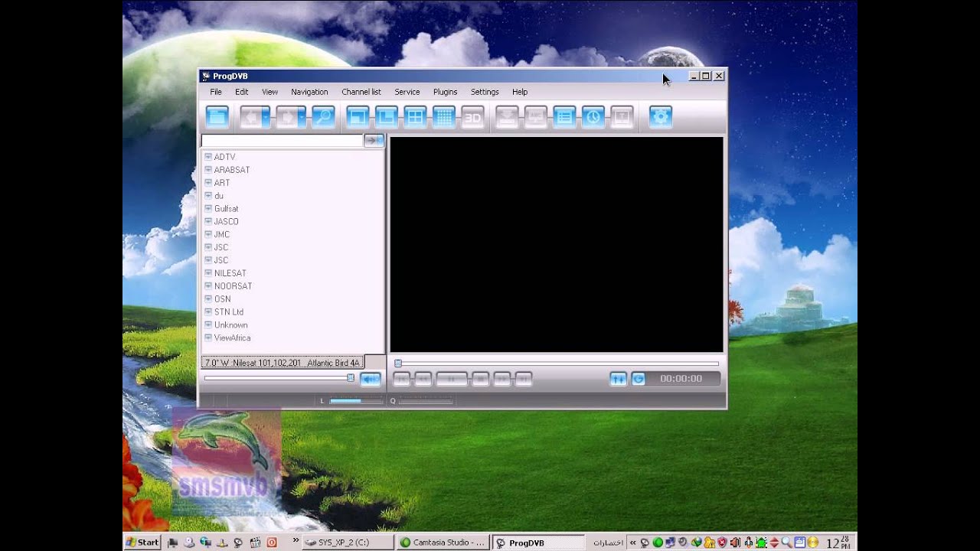Screen dimensions: 980x551
Task: Open the File menu
Action: tap(216, 92)
